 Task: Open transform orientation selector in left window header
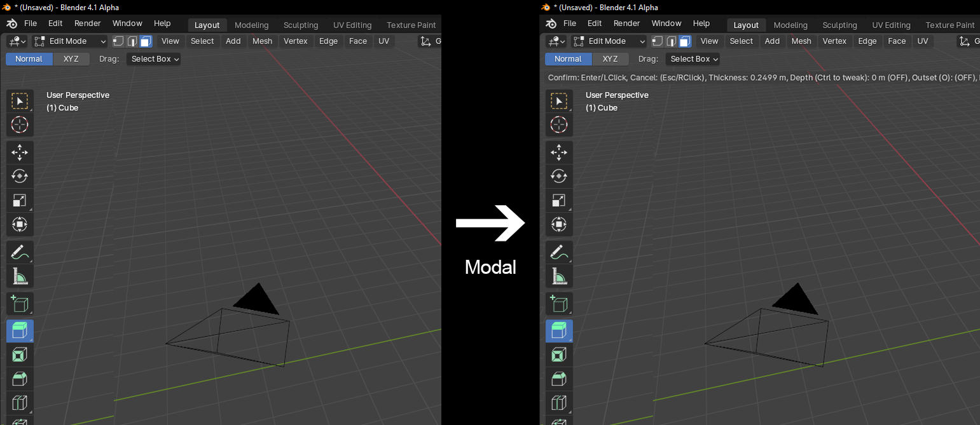tap(429, 41)
